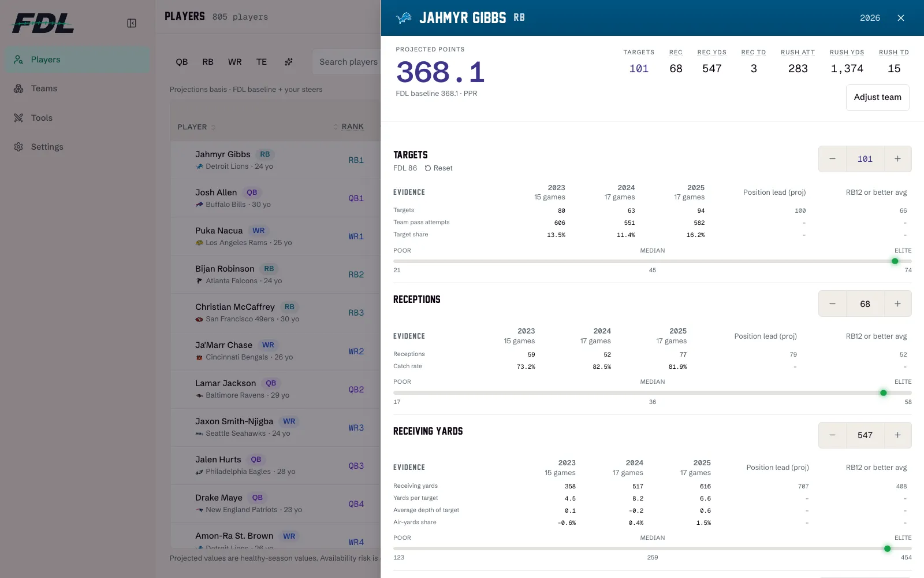Click the Receiving Yards slider handle
The image size is (924, 578).
click(888, 549)
